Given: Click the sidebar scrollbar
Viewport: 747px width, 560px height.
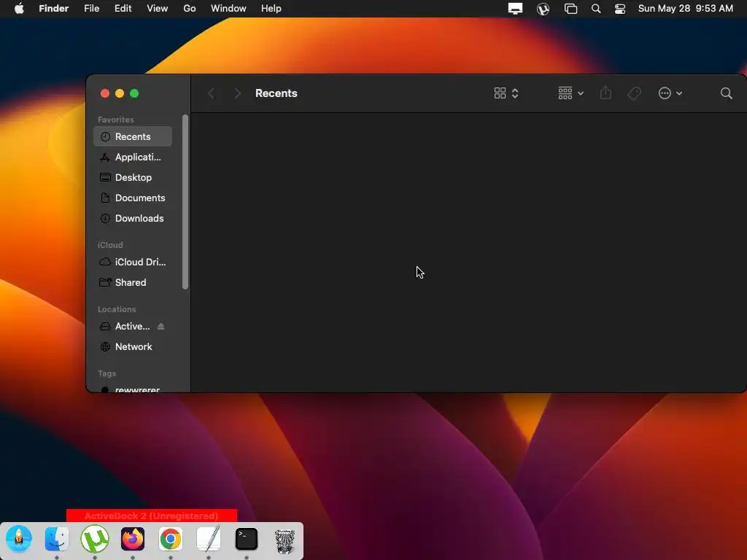Looking at the screenshot, I should (185, 202).
